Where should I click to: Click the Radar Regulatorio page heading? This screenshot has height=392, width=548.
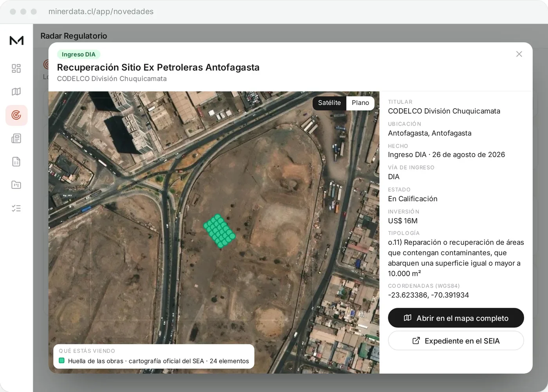click(x=74, y=36)
